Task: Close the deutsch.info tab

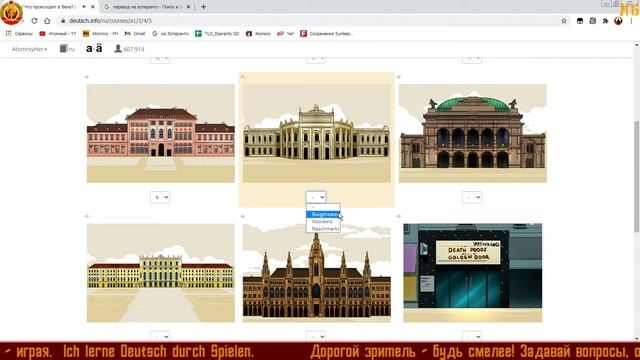Action: 93,7
